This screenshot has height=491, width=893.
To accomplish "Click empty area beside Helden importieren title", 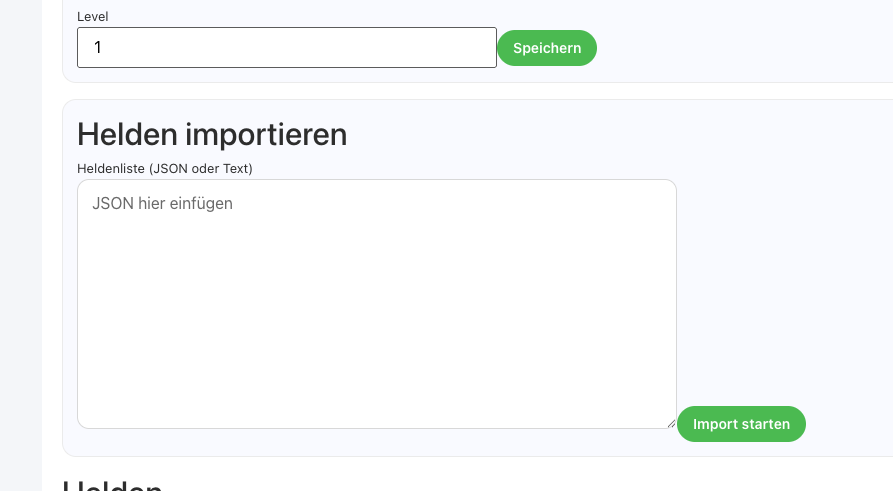I will pyautogui.click(x=600, y=134).
